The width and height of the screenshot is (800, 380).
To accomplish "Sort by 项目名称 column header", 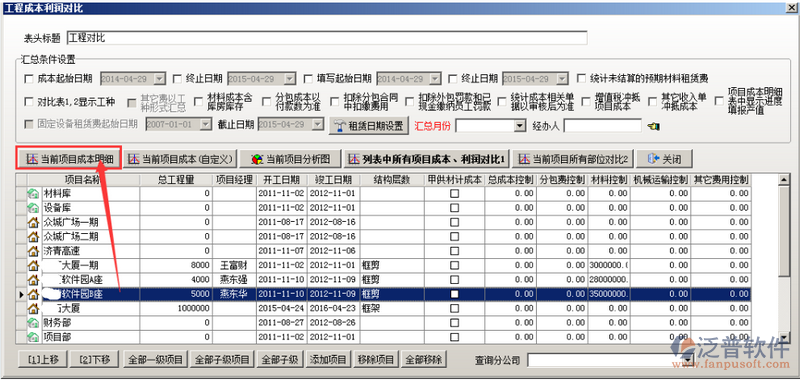I will coord(84,180).
